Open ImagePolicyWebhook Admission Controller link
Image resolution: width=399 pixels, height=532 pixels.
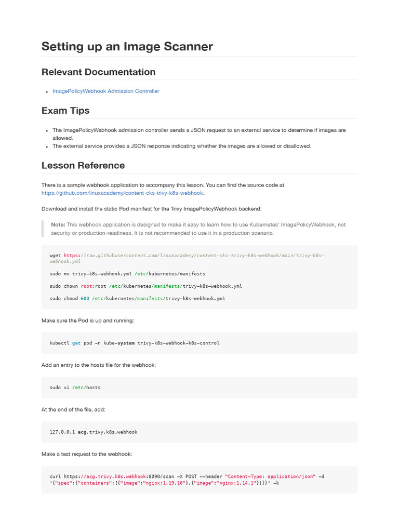(106, 91)
